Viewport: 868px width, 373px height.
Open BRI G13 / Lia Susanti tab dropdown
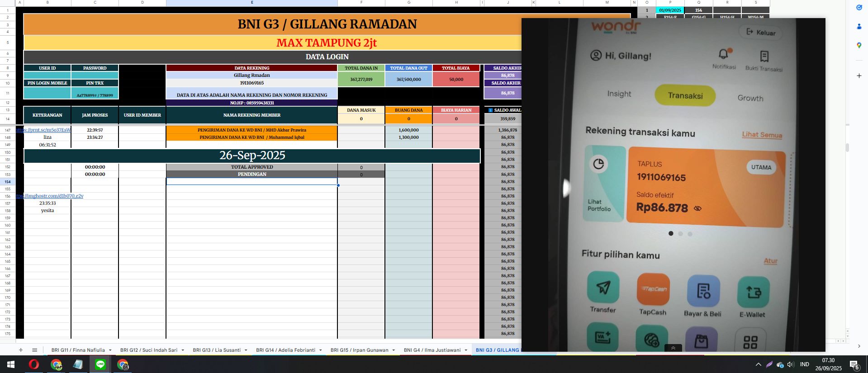(246, 350)
